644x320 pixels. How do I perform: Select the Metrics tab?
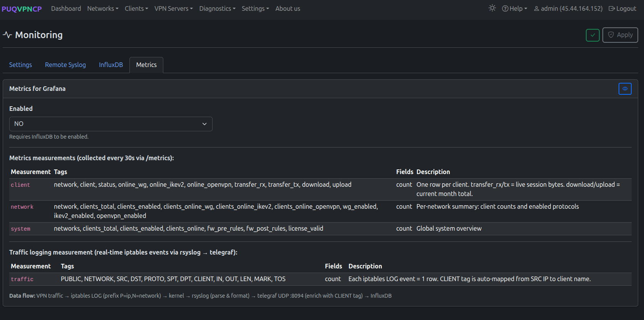[x=146, y=65]
